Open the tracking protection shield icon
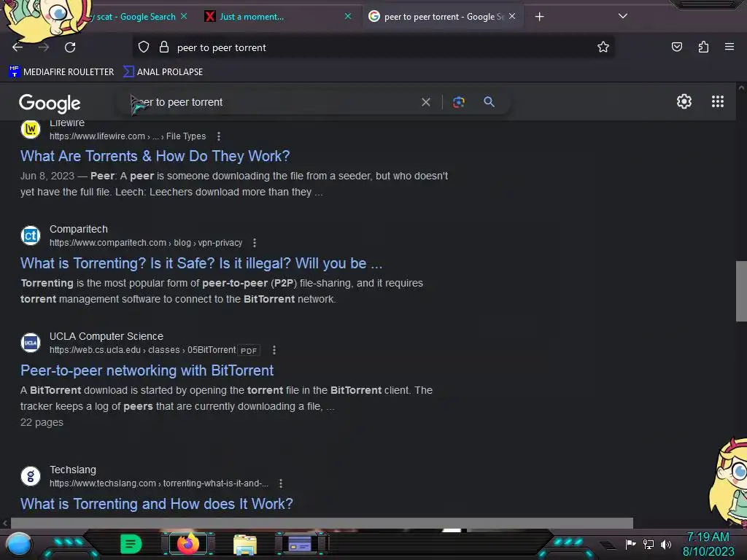The width and height of the screenshot is (747, 560). click(x=144, y=47)
